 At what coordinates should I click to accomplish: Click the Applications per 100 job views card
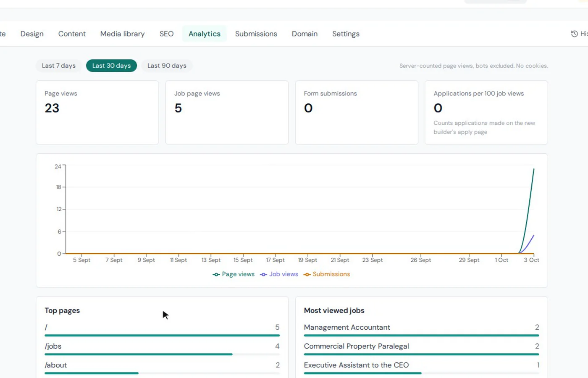tap(486, 113)
